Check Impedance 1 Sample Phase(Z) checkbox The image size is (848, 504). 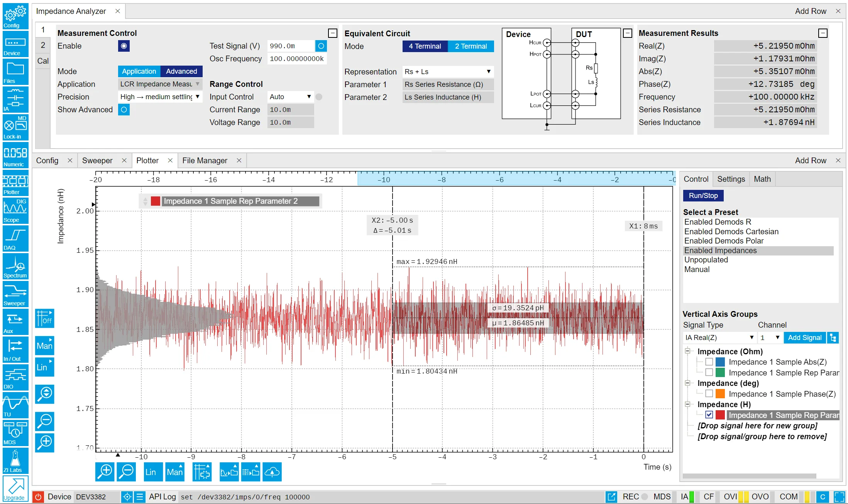click(709, 394)
